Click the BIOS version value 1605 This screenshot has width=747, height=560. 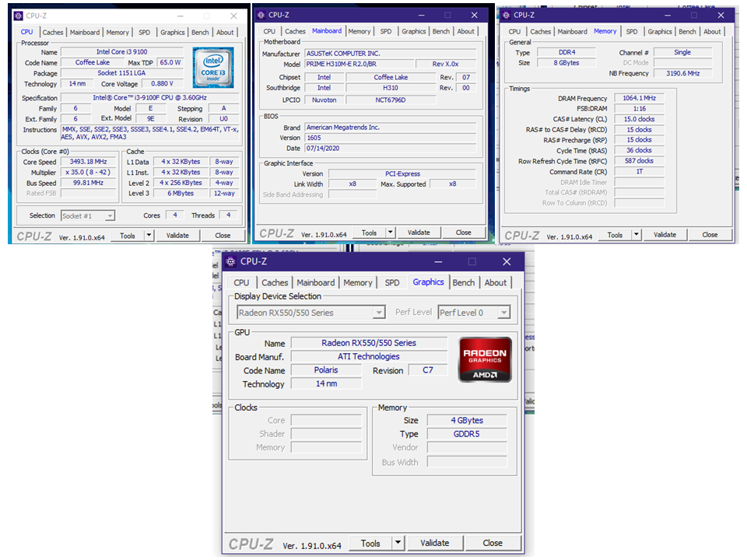pyautogui.click(x=390, y=138)
